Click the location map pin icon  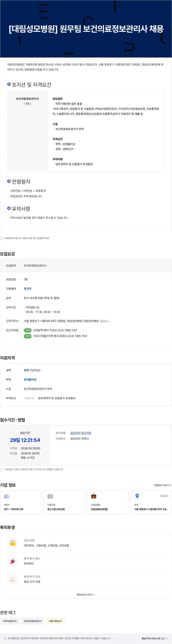pos(137,496)
